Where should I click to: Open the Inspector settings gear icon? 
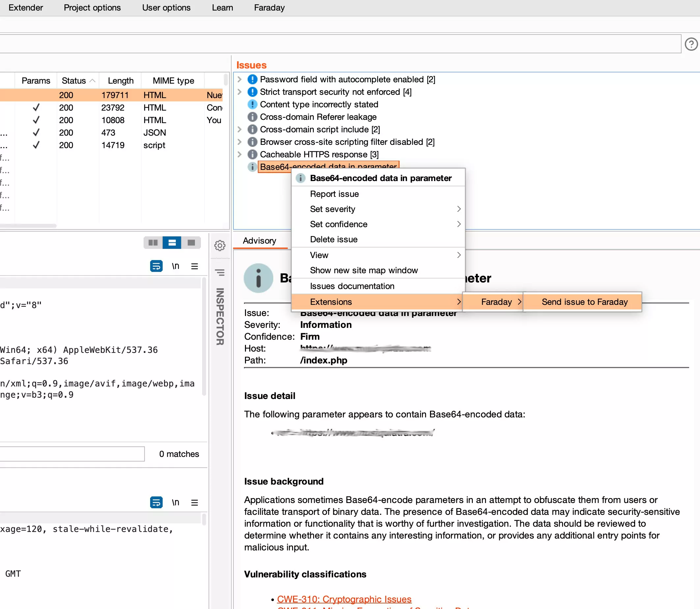220,245
